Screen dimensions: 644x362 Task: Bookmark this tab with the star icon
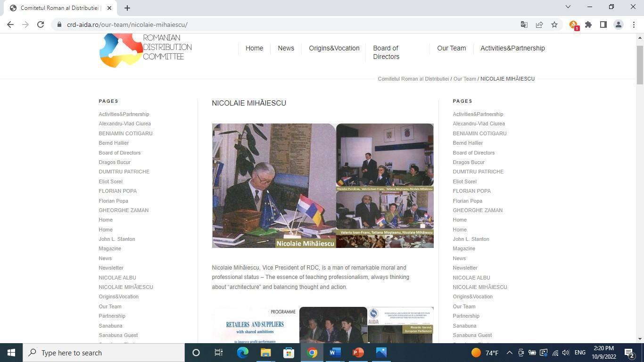pyautogui.click(x=554, y=25)
